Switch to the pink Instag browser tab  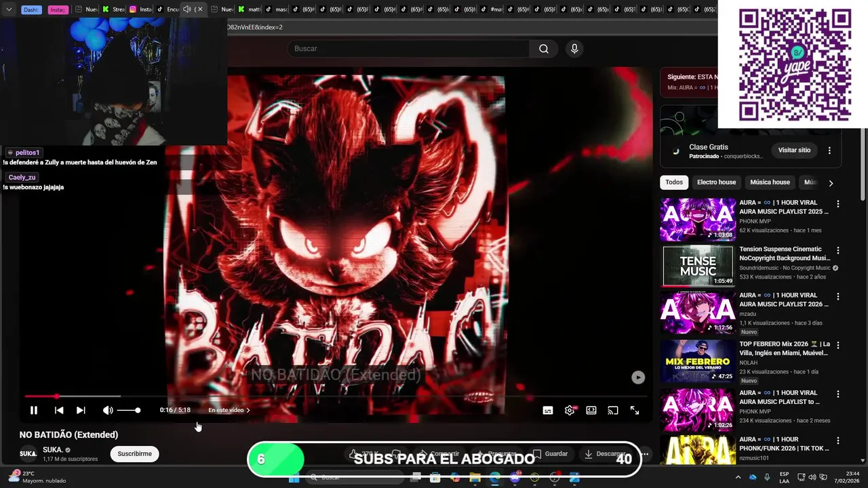click(x=58, y=9)
